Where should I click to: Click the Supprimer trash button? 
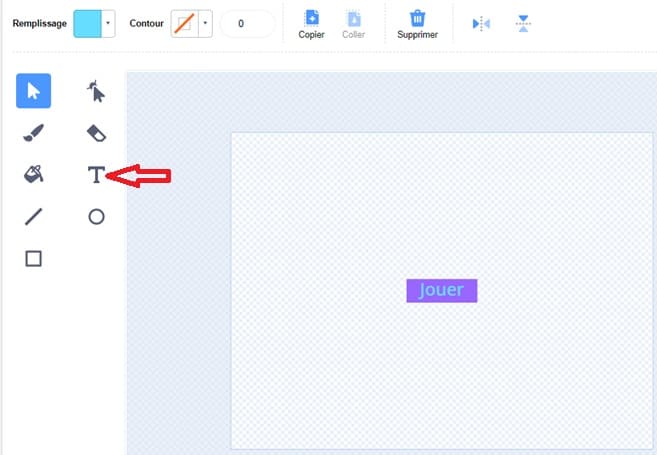pos(417,25)
